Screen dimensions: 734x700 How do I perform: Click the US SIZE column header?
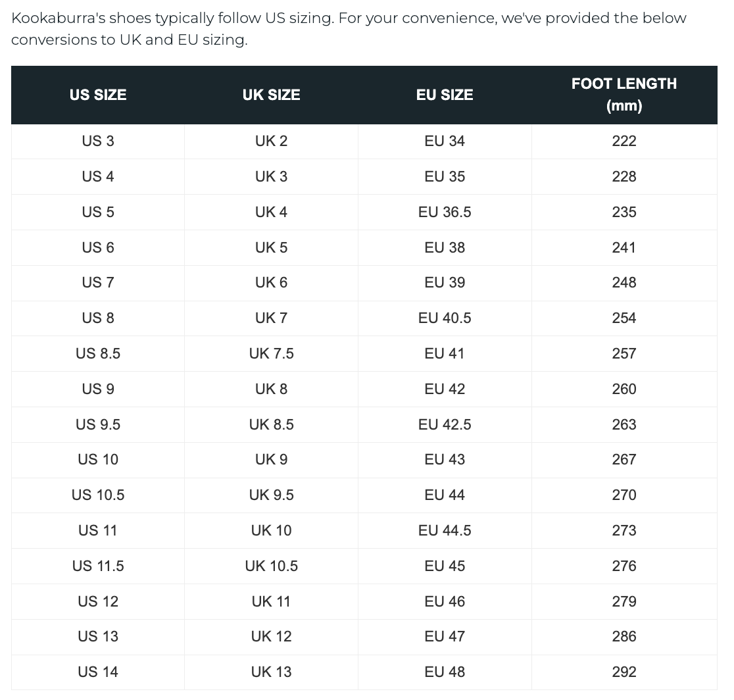(x=98, y=95)
